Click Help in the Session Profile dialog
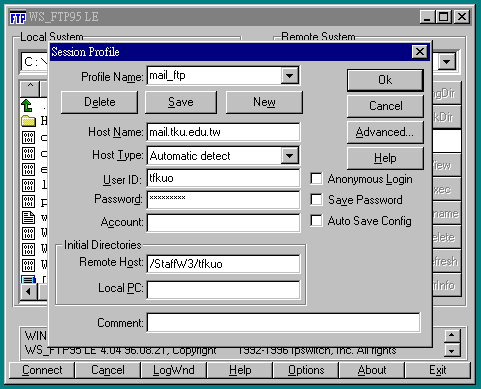The width and height of the screenshot is (481, 389). click(x=385, y=158)
